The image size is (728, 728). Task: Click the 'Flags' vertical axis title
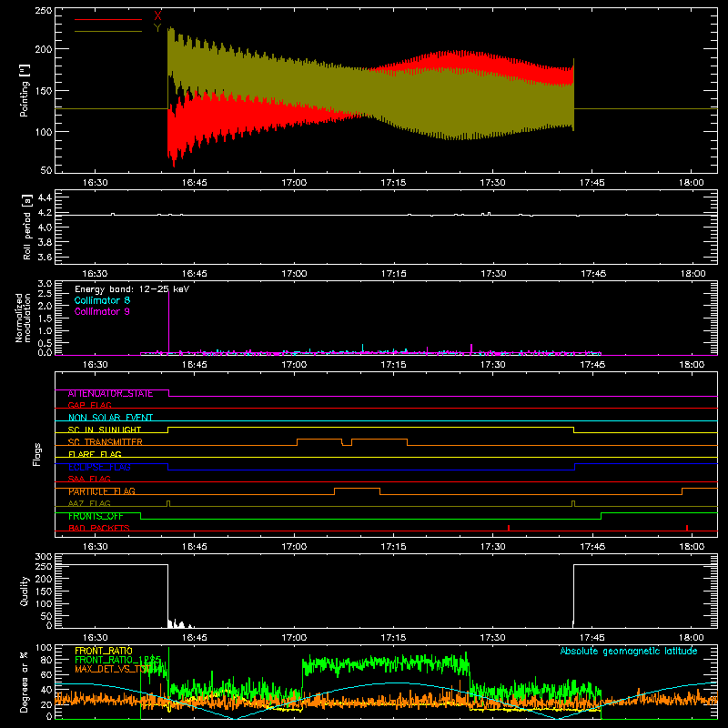[36, 454]
